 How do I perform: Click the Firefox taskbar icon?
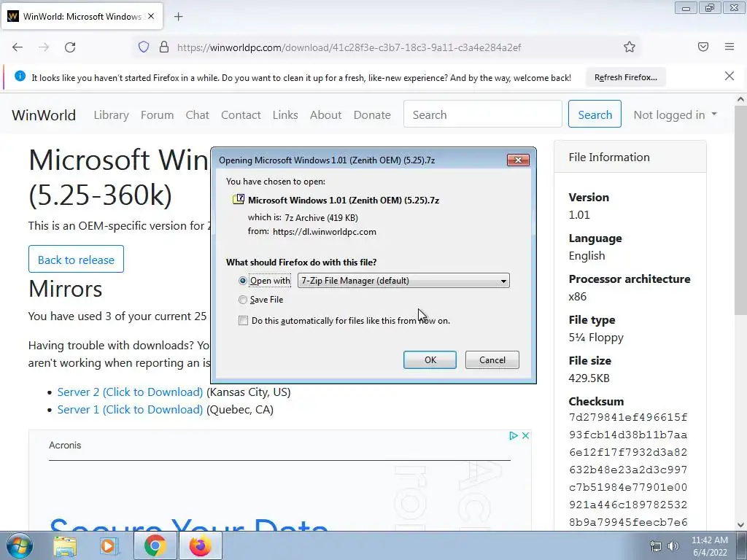pyautogui.click(x=200, y=545)
